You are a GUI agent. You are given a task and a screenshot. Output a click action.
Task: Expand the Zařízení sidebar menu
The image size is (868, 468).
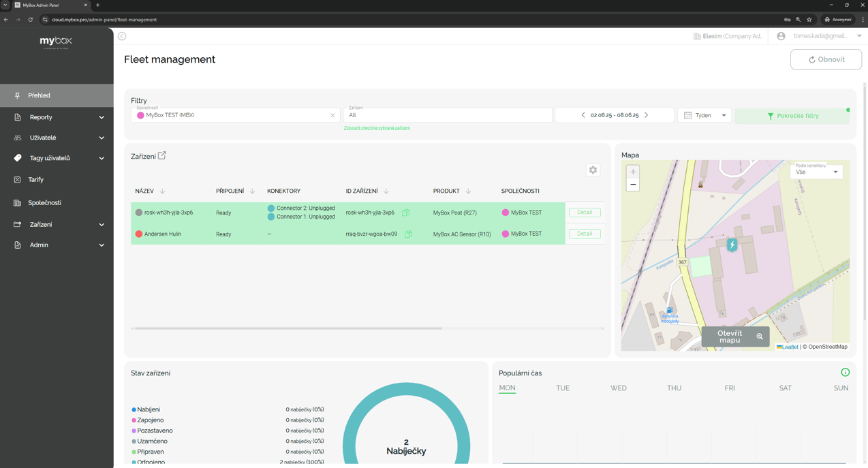tap(57, 224)
